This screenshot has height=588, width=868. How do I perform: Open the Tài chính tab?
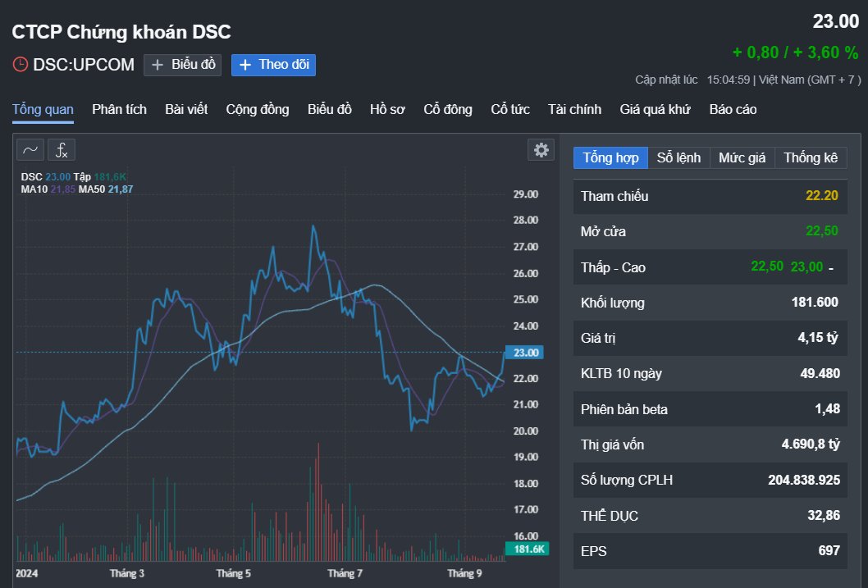point(574,109)
